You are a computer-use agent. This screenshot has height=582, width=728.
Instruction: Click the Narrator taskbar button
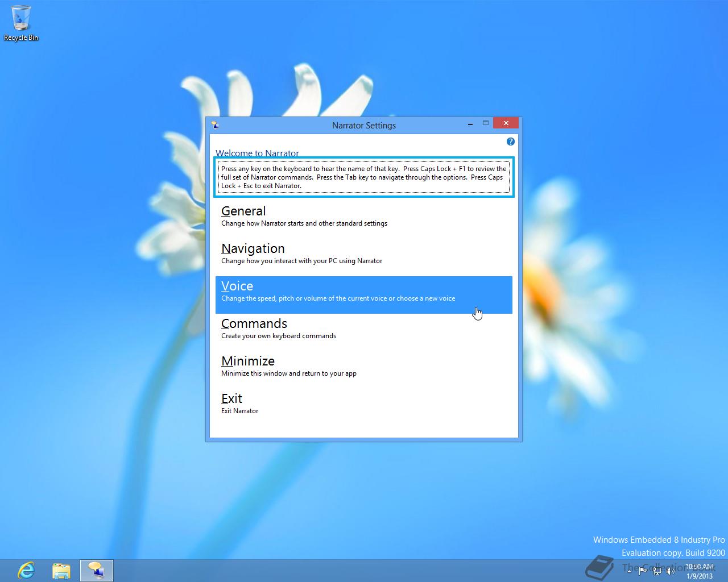tap(97, 570)
